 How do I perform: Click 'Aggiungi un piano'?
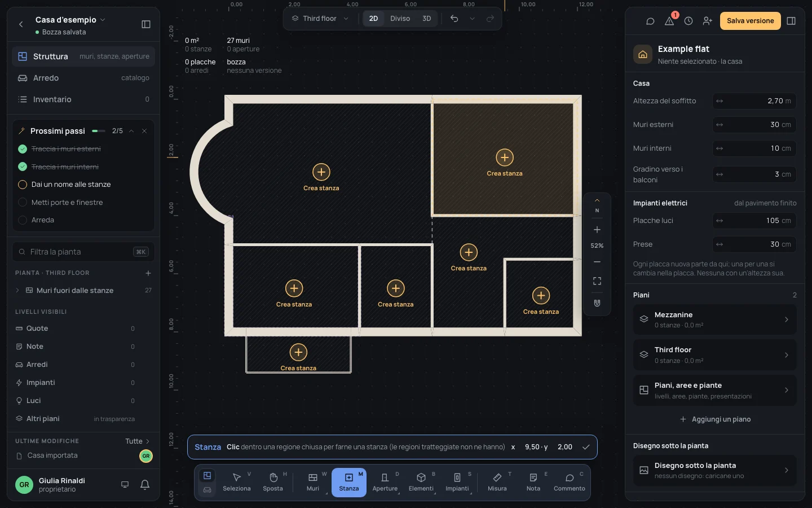coord(715,419)
